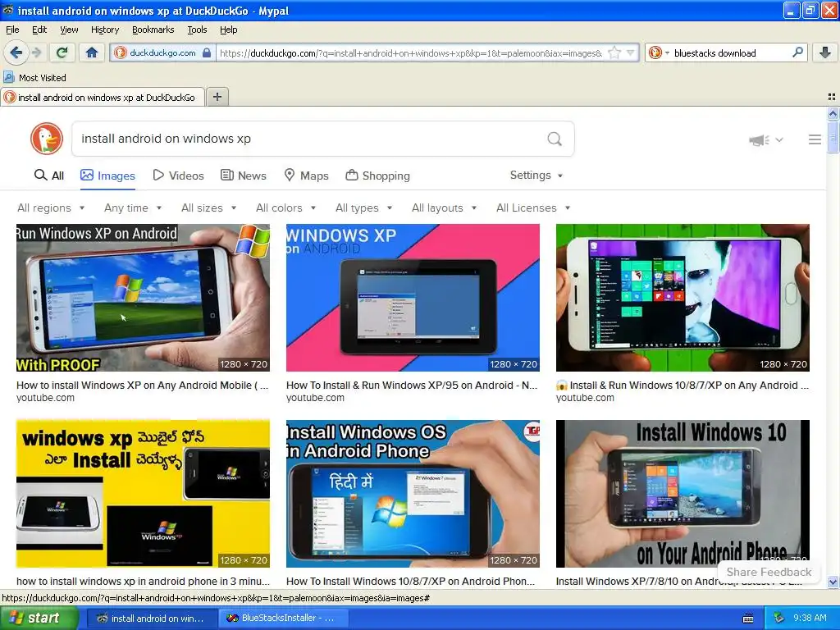
Task: Click the browser URL address field
Action: pos(412,53)
